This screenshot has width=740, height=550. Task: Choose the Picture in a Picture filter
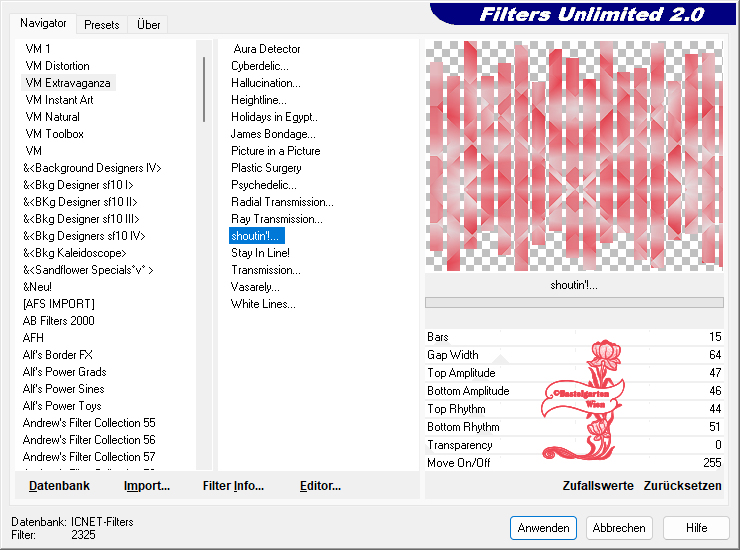click(x=276, y=151)
